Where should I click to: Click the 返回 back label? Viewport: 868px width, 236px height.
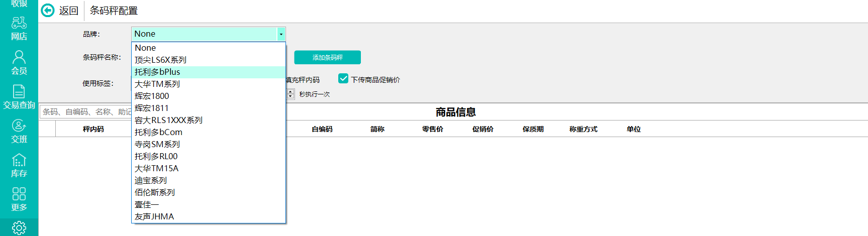pyautogui.click(x=68, y=11)
